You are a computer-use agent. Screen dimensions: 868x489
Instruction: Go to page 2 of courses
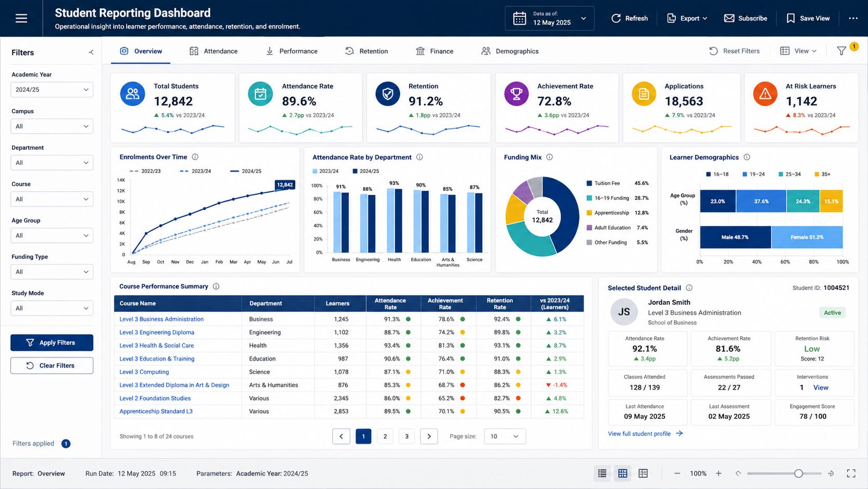tap(385, 437)
